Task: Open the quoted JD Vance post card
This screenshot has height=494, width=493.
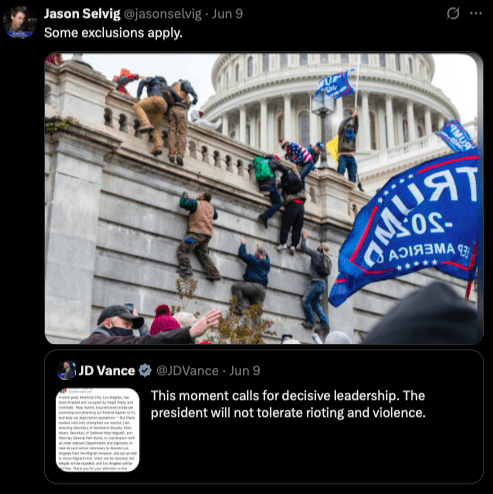Action: [264, 416]
